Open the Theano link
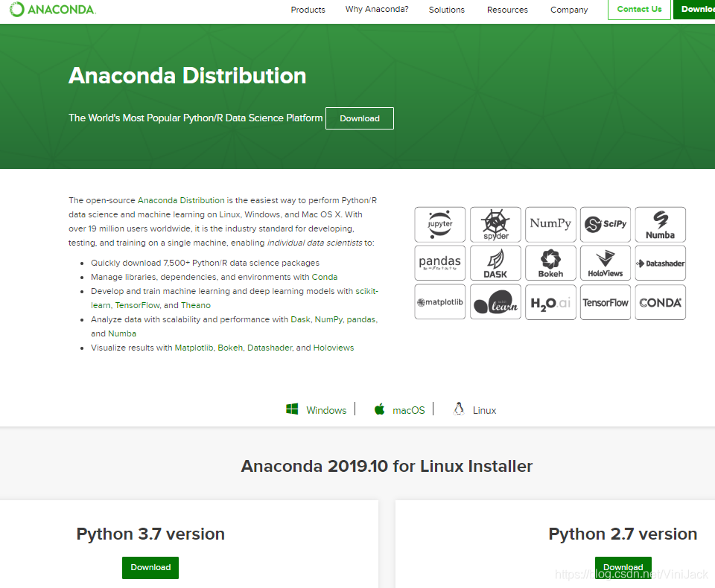The width and height of the screenshot is (715, 588). coord(196,305)
